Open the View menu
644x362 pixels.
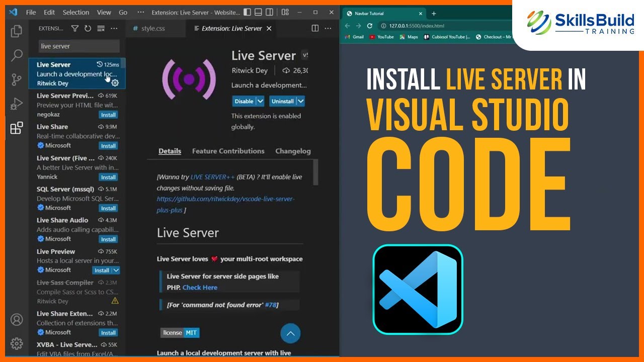pos(104,12)
